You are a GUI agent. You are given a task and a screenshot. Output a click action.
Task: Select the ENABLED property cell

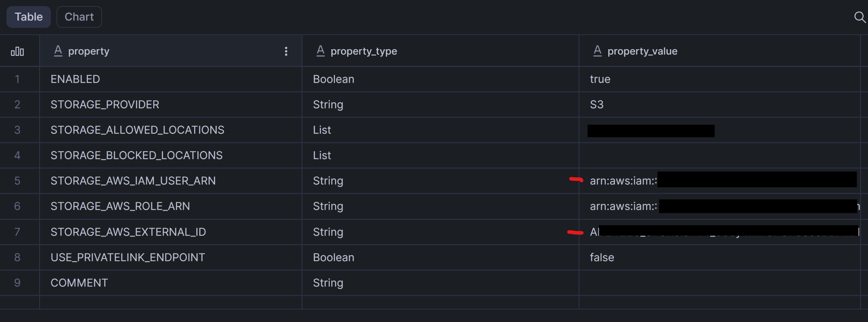[75, 79]
